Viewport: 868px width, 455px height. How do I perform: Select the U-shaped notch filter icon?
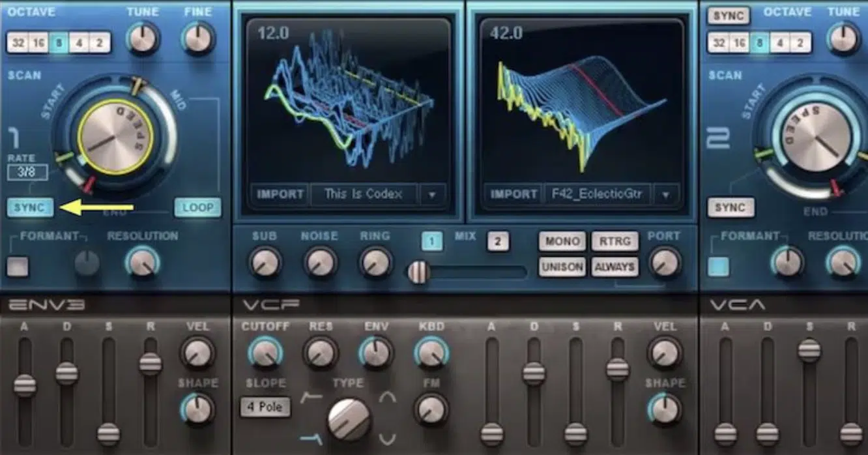click(388, 438)
